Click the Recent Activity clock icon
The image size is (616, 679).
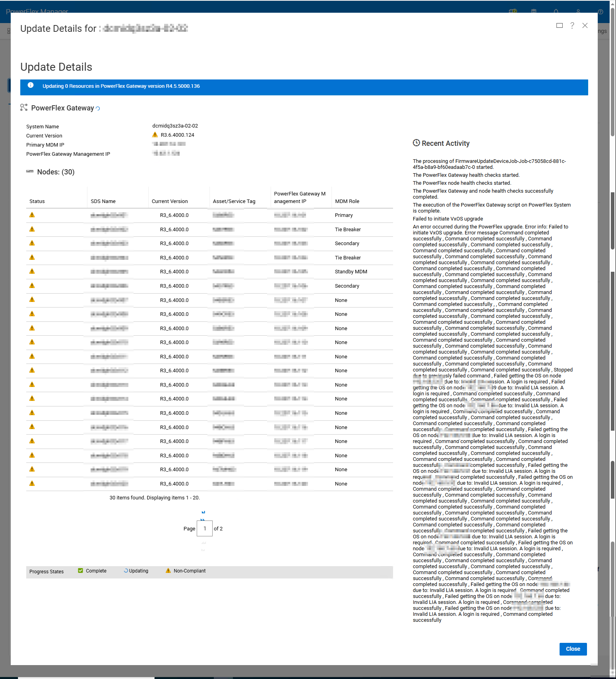click(x=416, y=143)
